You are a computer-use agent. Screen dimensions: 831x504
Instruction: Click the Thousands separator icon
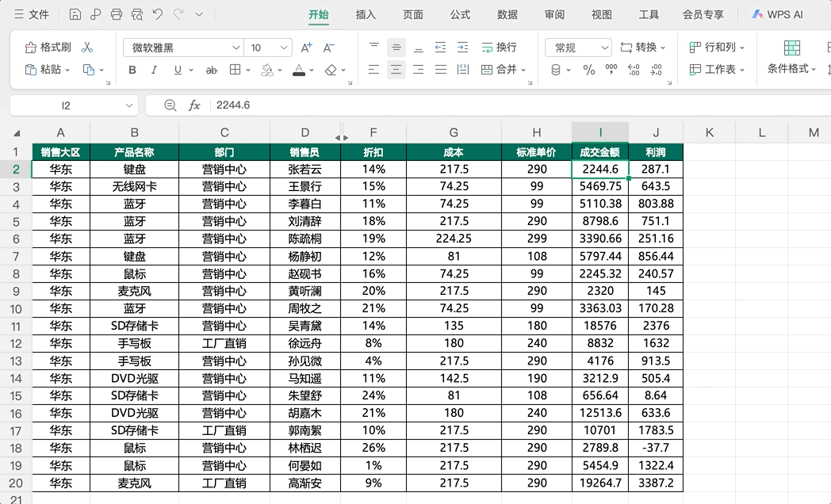click(x=611, y=70)
